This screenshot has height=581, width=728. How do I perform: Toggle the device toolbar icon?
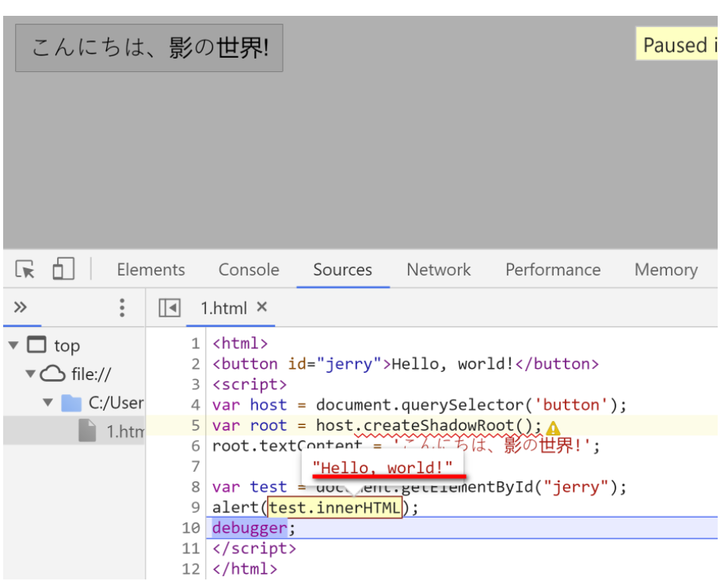[x=63, y=269]
